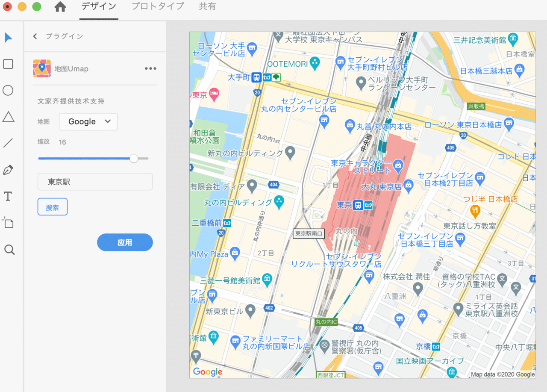Image resolution: width=547 pixels, height=392 pixels.
Task: Click the つじ半 日本橋店 restaurant marker
Action: [474, 211]
